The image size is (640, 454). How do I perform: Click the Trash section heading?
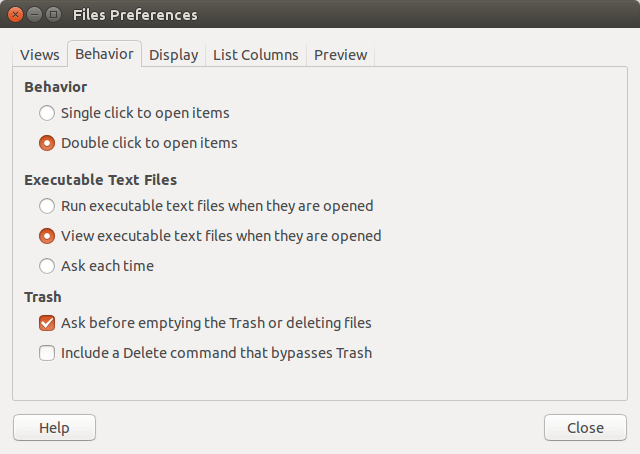[43, 297]
